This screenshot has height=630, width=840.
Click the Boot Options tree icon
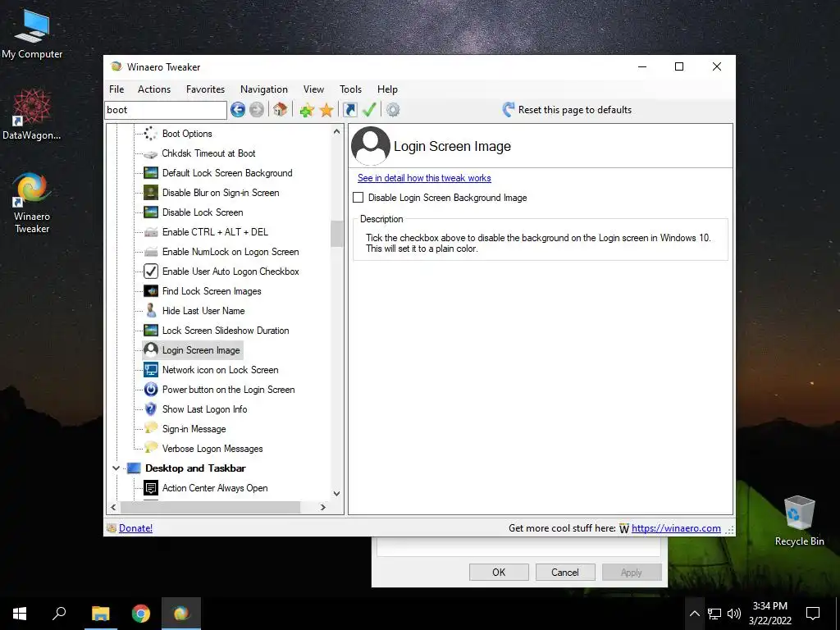pyautogui.click(x=151, y=134)
